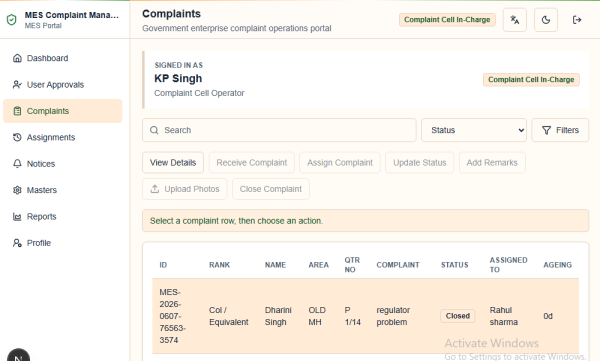The width and height of the screenshot is (600, 361).
Task: Toggle dark mode moon icon
Action: [x=546, y=20]
